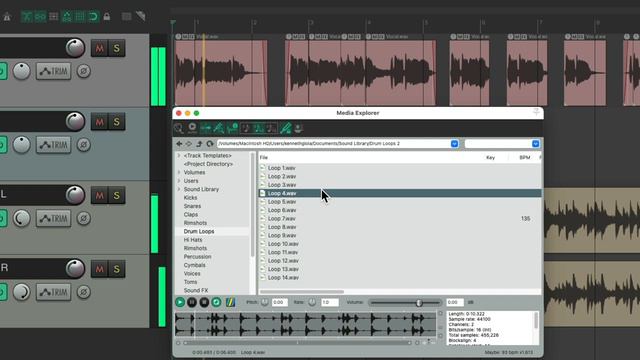640x360 pixels.
Task: Expand the Volumes tree node
Action: click(179, 172)
